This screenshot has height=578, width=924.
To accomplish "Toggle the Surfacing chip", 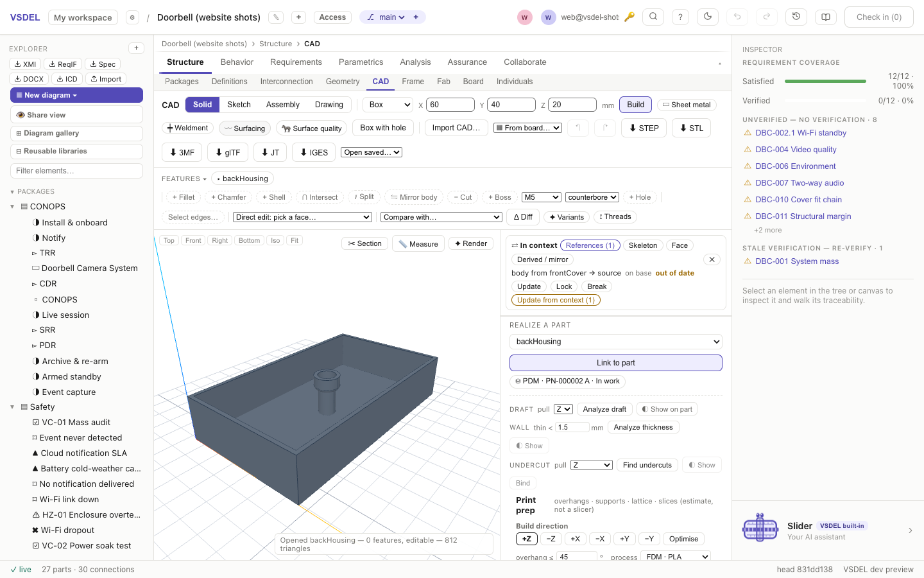I will [245, 128].
